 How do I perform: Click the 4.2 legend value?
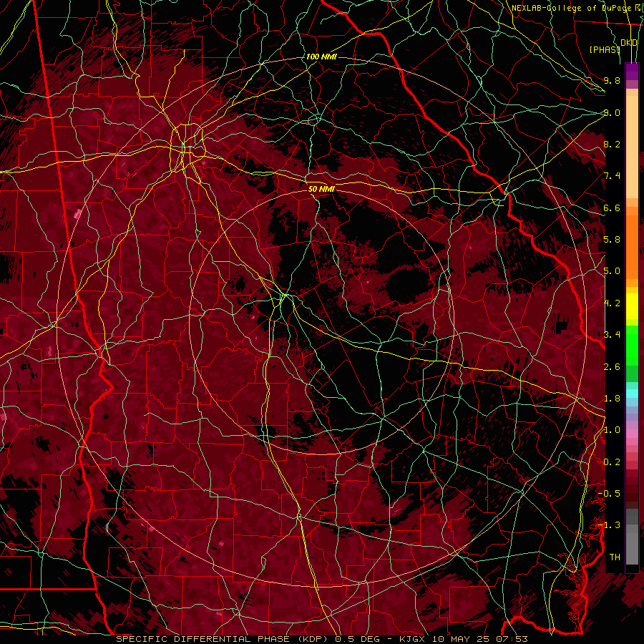(612, 303)
